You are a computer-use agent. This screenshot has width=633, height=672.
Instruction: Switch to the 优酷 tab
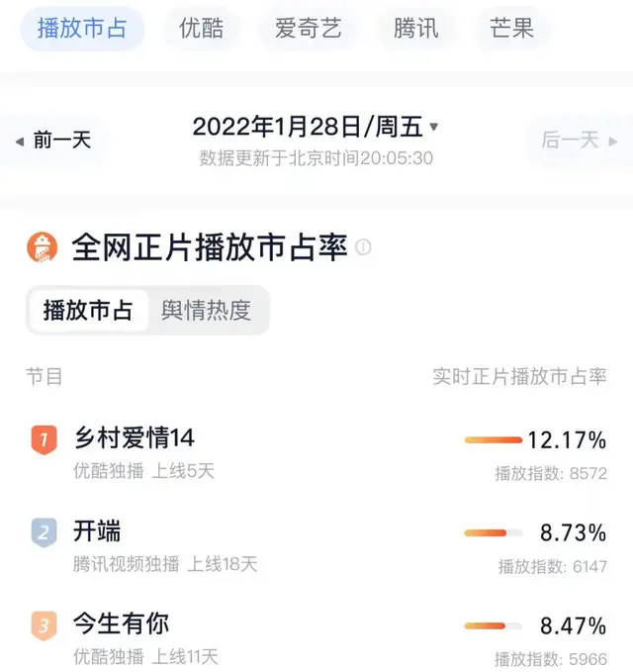pos(202,29)
